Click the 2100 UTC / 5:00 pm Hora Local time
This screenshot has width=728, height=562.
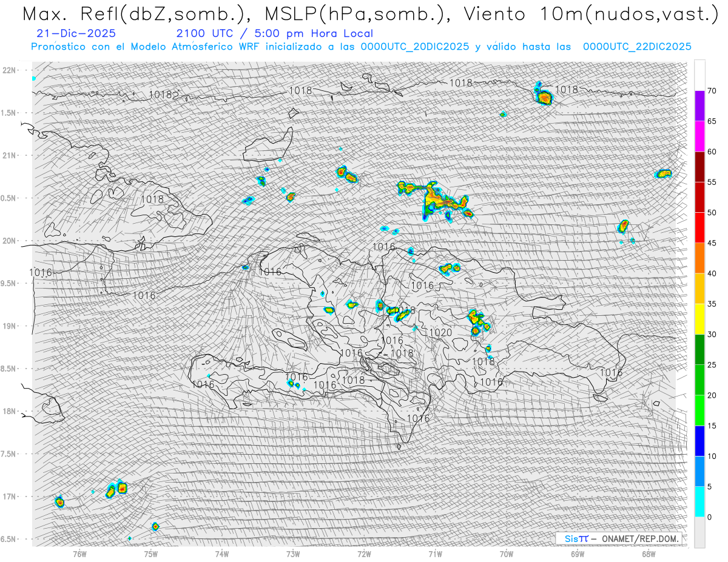pos(275,34)
